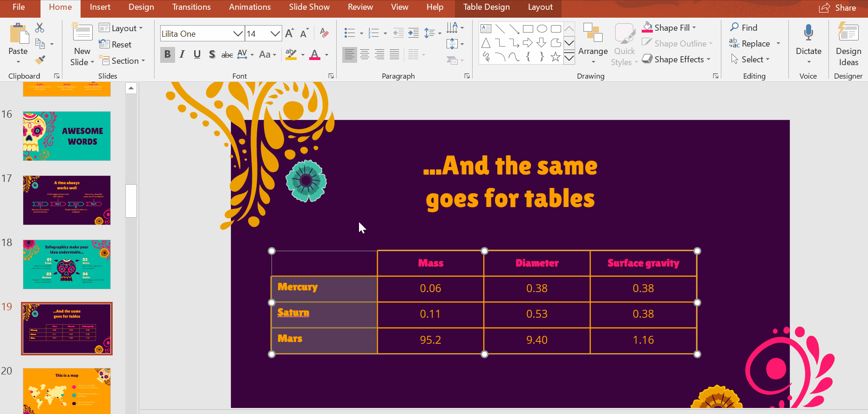
Task: Click the Share button
Action: (838, 7)
